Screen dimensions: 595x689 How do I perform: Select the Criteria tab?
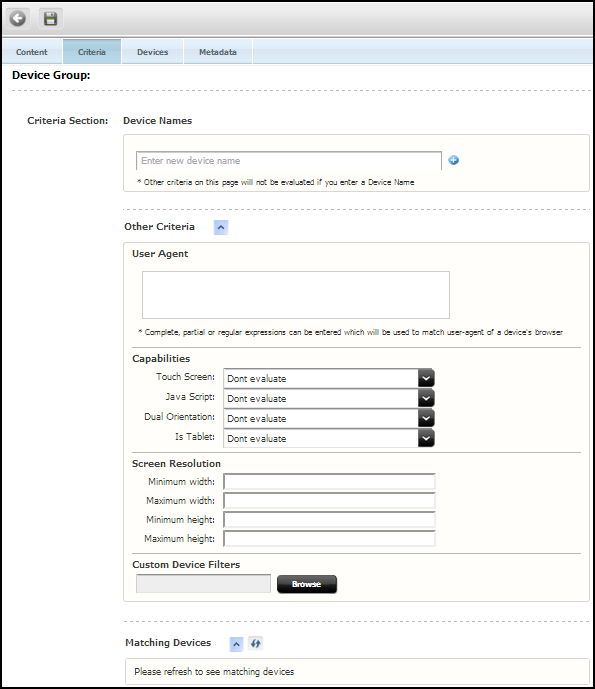click(x=92, y=52)
